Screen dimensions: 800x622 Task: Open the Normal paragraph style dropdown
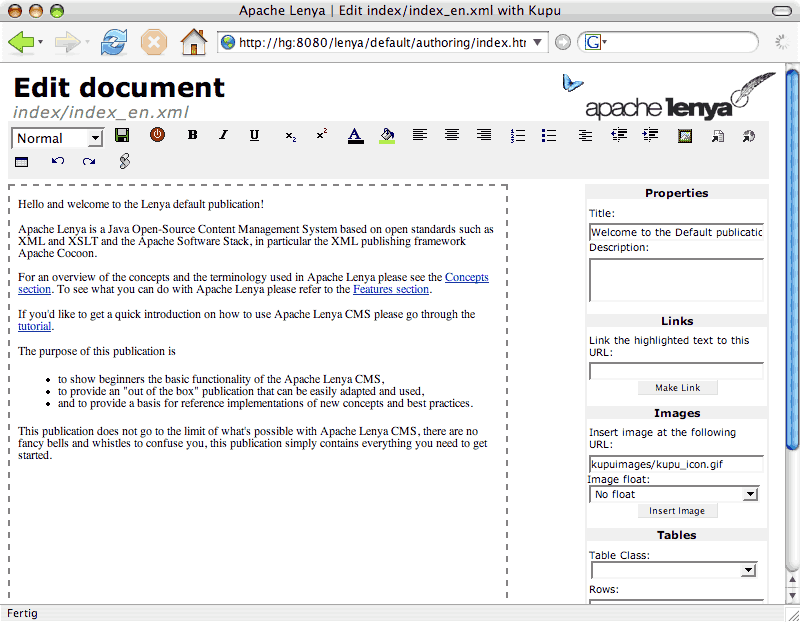pos(57,138)
